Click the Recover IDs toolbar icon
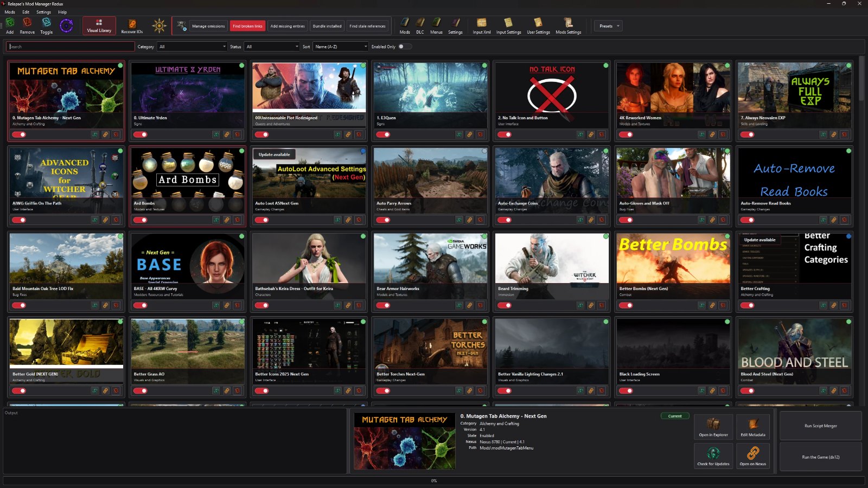The image size is (868, 488). 132,26
